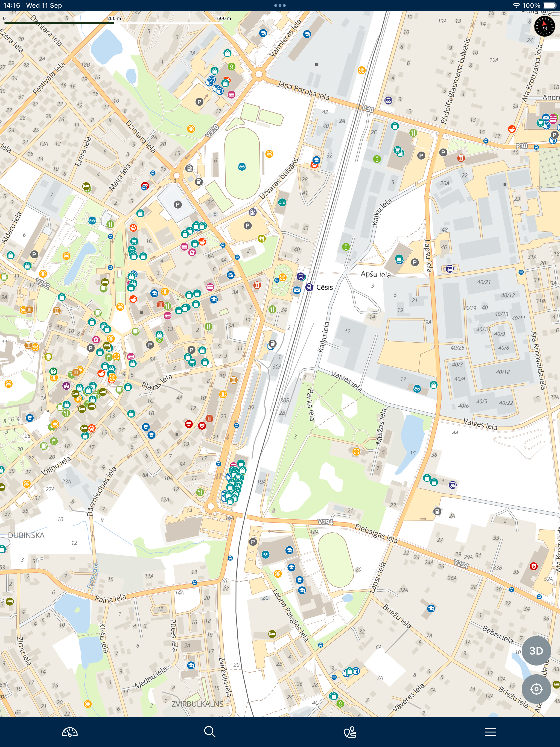Tap the 'Bebru iela' street label

click(x=498, y=634)
